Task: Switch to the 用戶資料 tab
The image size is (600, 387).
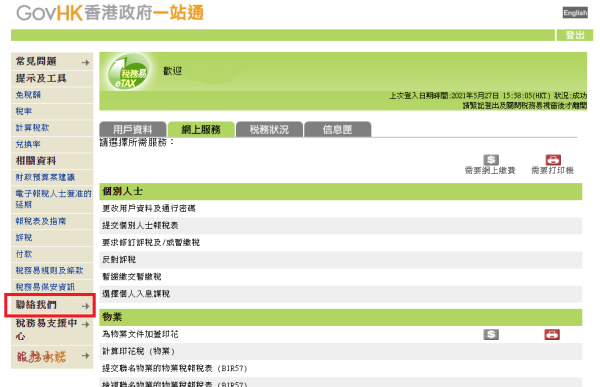Action: [x=132, y=129]
